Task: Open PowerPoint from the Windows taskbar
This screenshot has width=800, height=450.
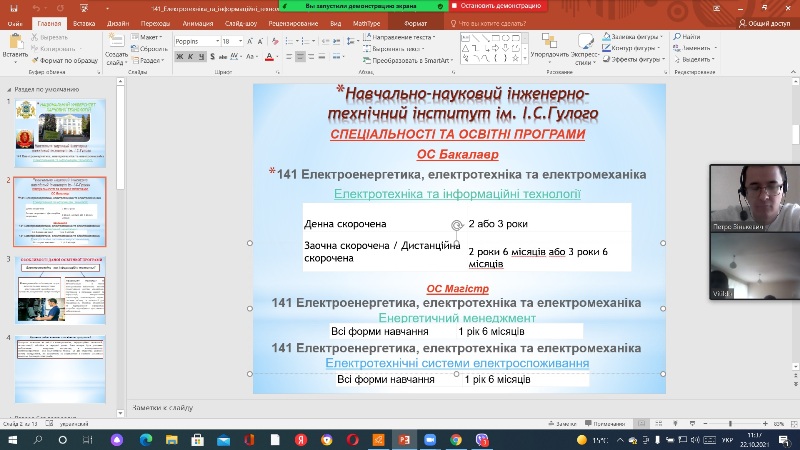Action: (x=406, y=439)
